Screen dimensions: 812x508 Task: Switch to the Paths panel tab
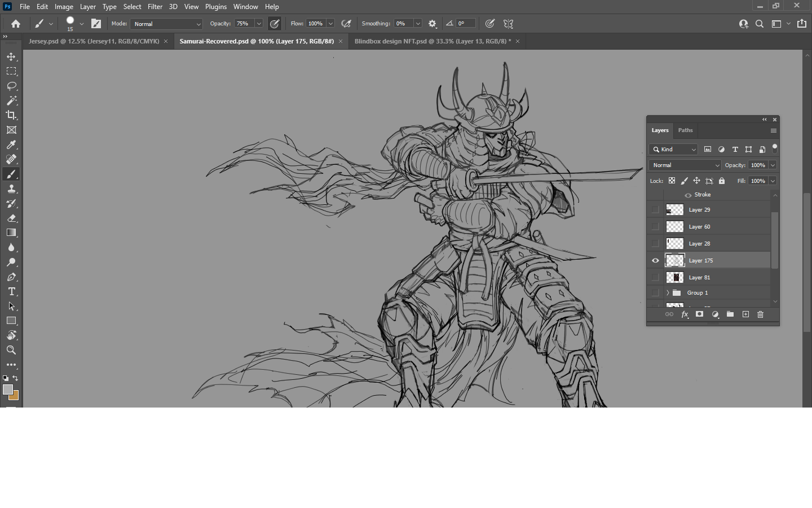[x=685, y=130]
